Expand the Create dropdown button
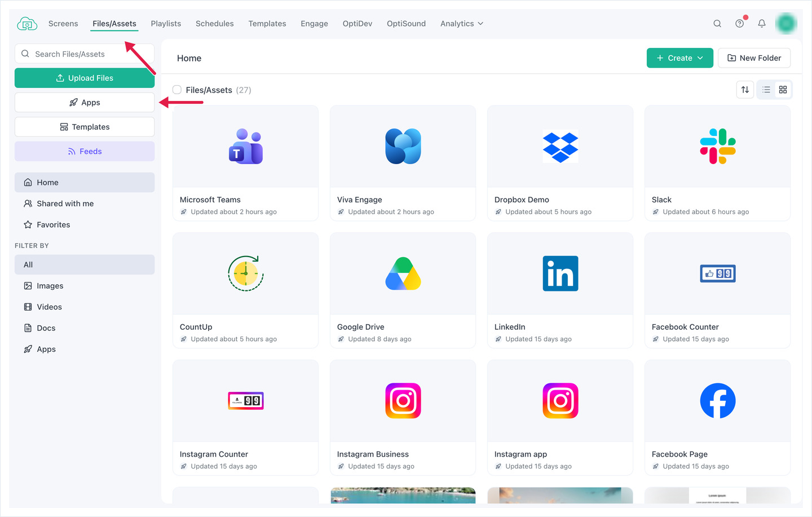The image size is (812, 517). [x=680, y=58]
